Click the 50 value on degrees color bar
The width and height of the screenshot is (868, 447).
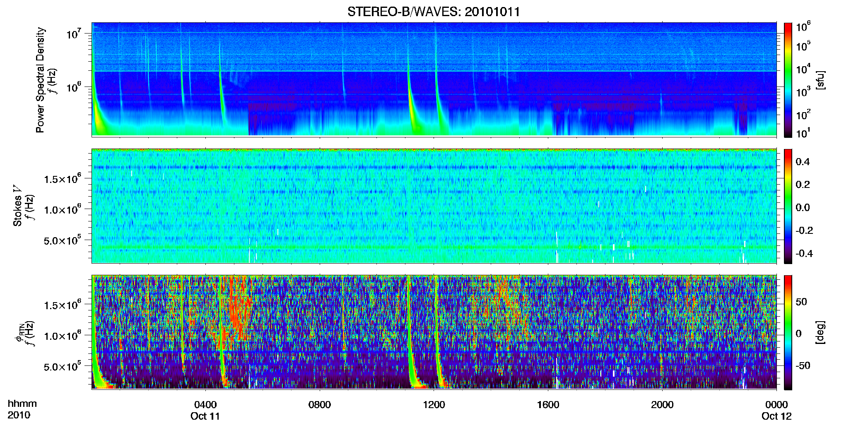coord(801,302)
